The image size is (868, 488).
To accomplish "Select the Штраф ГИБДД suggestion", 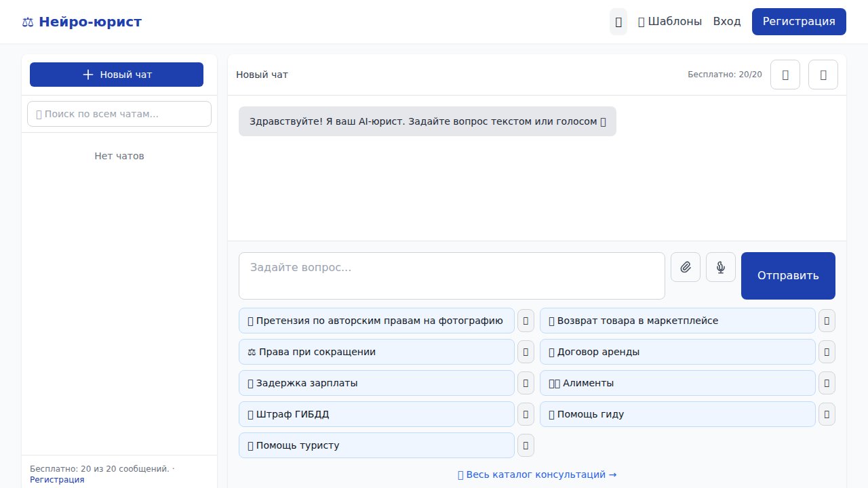I will click(376, 414).
